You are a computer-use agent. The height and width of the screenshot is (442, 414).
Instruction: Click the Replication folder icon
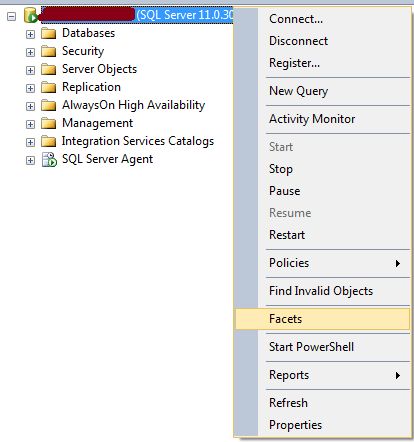49,87
